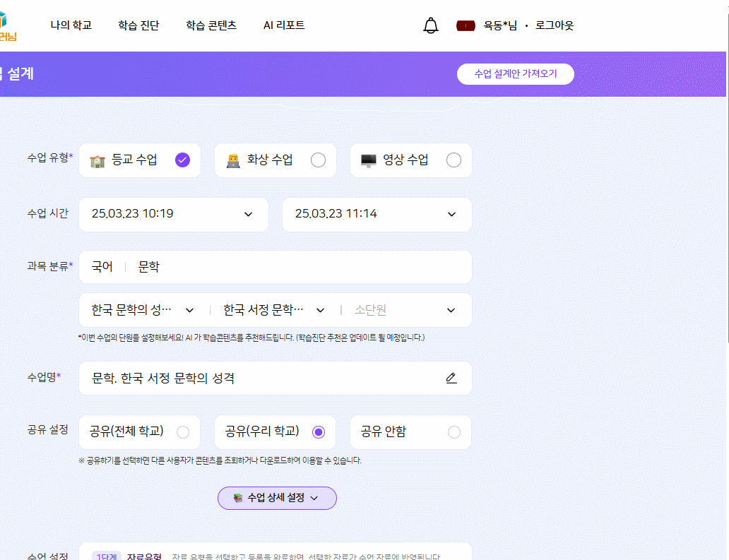Click the 과목 분류 field showing 국어 문학
The image size is (729, 560).
pos(275,267)
